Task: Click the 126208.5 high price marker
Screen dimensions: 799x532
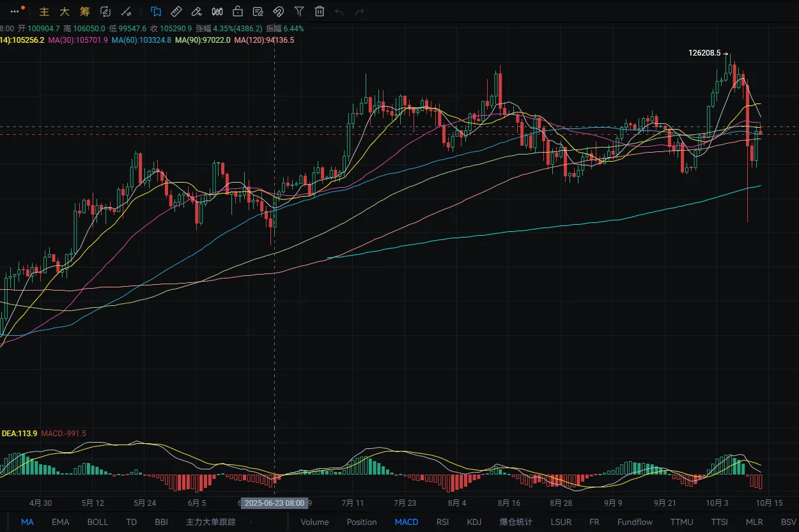Action: [x=704, y=53]
